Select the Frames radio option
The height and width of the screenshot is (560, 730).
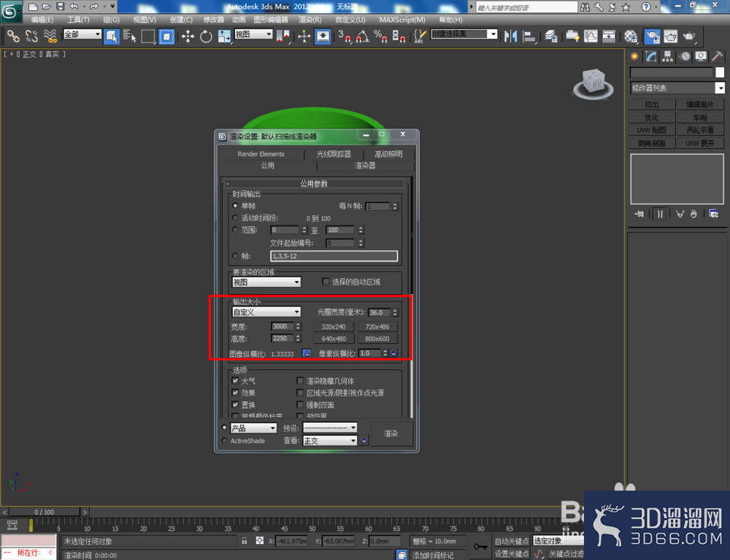(x=235, y=256)
